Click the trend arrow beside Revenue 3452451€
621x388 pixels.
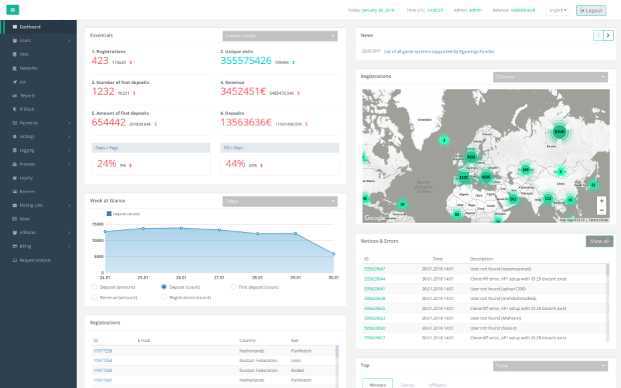click(299, 93)
